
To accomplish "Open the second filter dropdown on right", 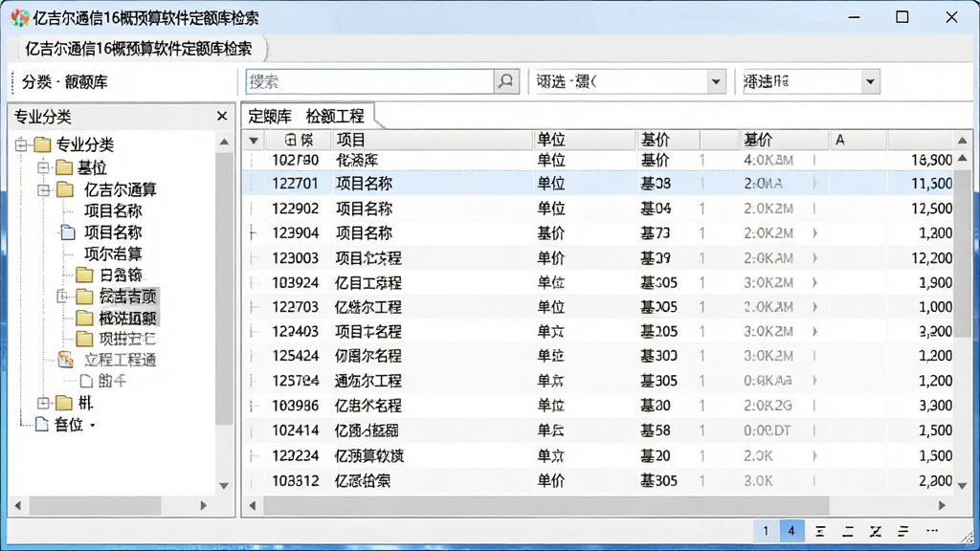I will (870, 82).
